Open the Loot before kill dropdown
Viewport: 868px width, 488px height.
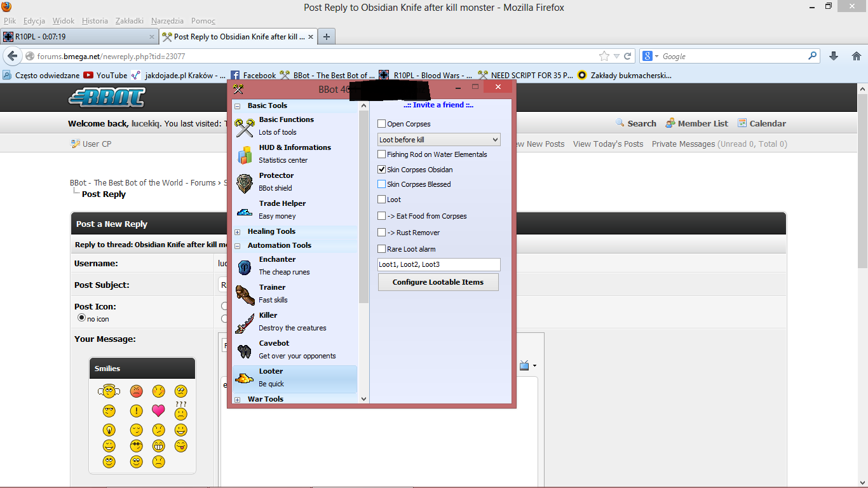(439, 140)
